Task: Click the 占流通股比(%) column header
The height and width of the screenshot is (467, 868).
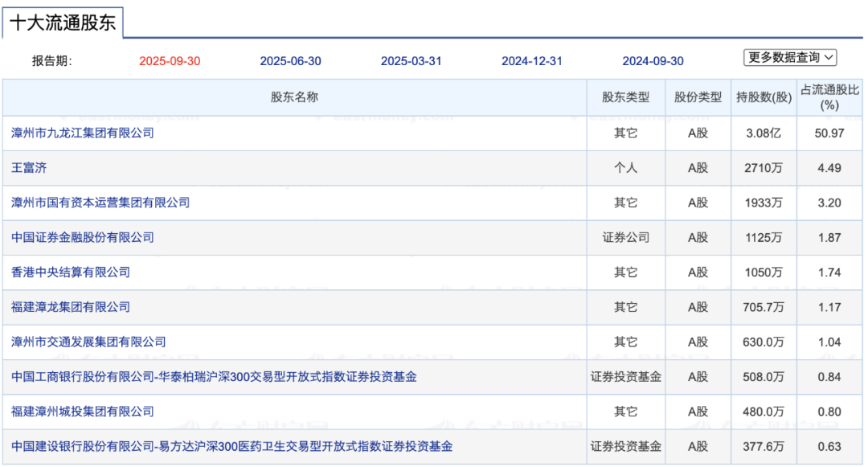Action: 829,97
